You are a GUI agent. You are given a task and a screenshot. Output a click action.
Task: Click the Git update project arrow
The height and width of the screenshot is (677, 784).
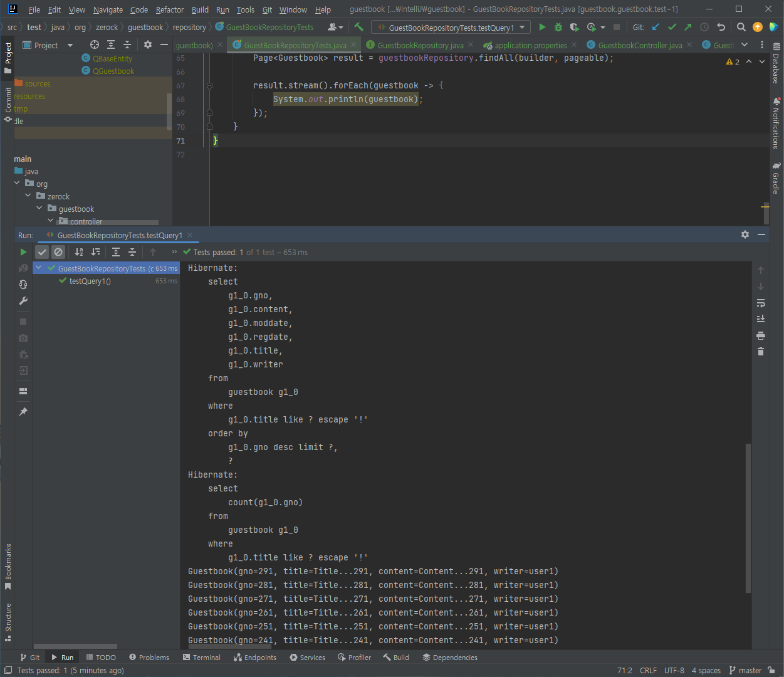(656, 27)
